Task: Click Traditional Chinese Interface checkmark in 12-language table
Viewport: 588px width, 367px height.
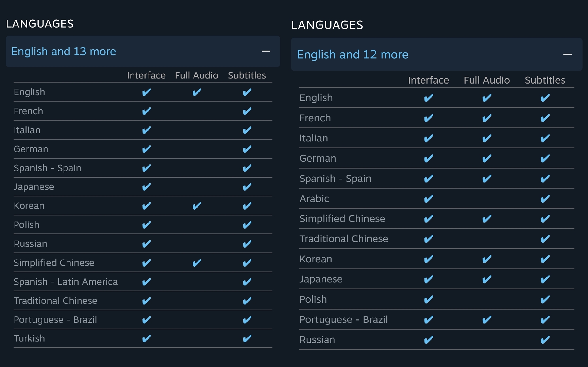Action: click(429, 239)
